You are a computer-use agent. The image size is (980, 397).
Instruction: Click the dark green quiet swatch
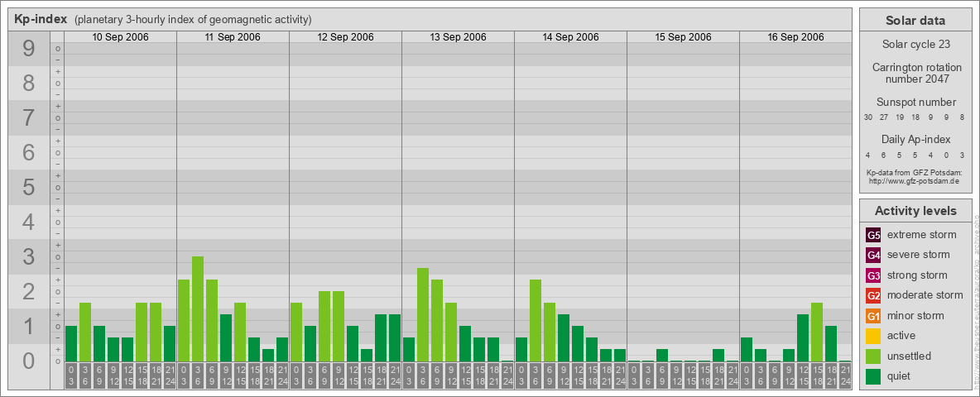(x=873, y=376)
